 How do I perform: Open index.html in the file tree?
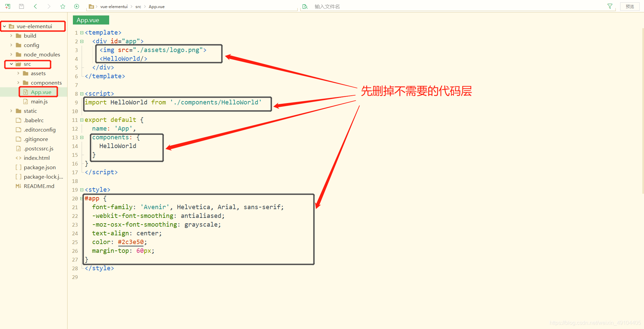tap(37, 158)
